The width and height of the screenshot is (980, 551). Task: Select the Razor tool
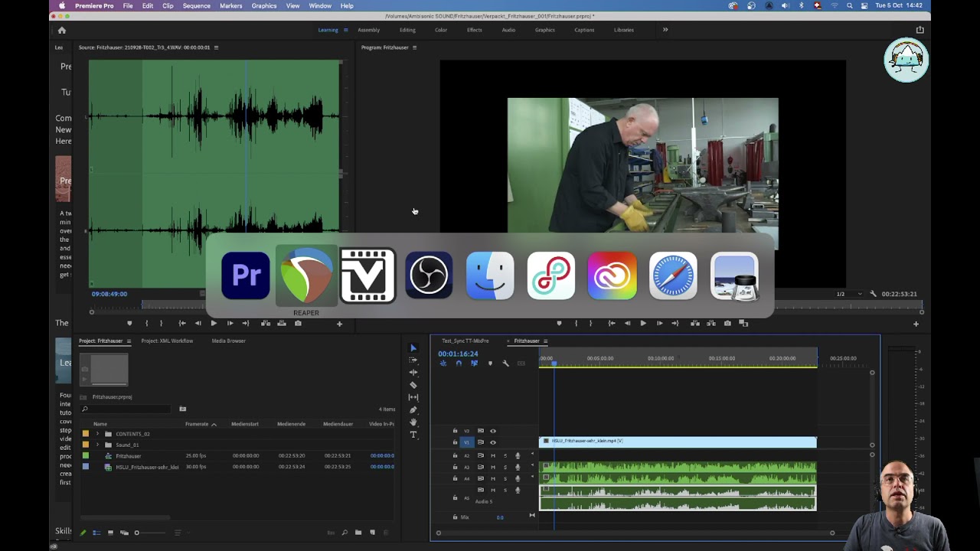coord(413,385)
